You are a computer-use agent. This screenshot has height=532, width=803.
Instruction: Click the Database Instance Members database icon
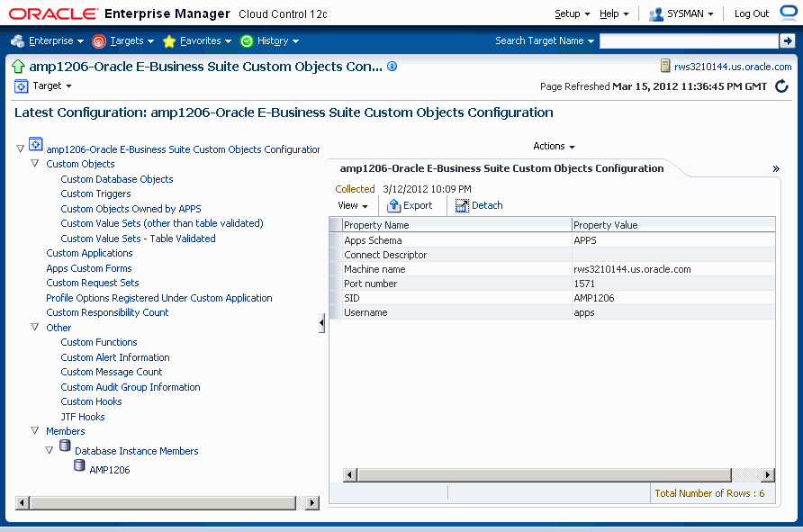click(65, 446)
